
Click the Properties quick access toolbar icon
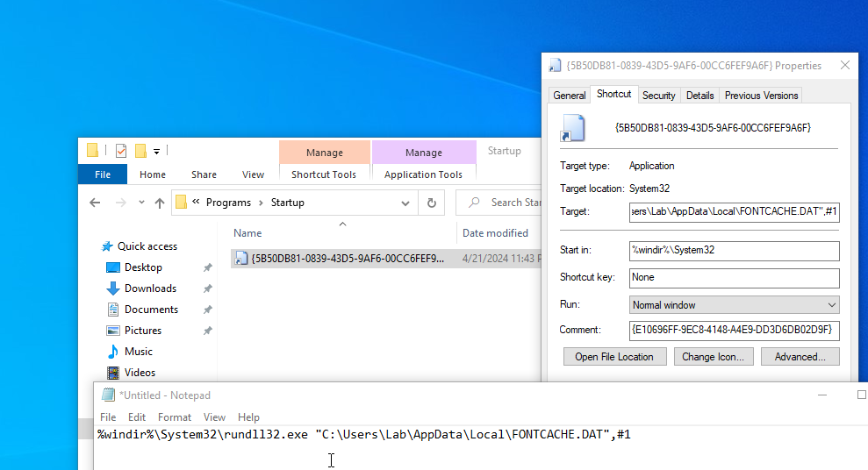pyautogui.click(x=121, y=151)
